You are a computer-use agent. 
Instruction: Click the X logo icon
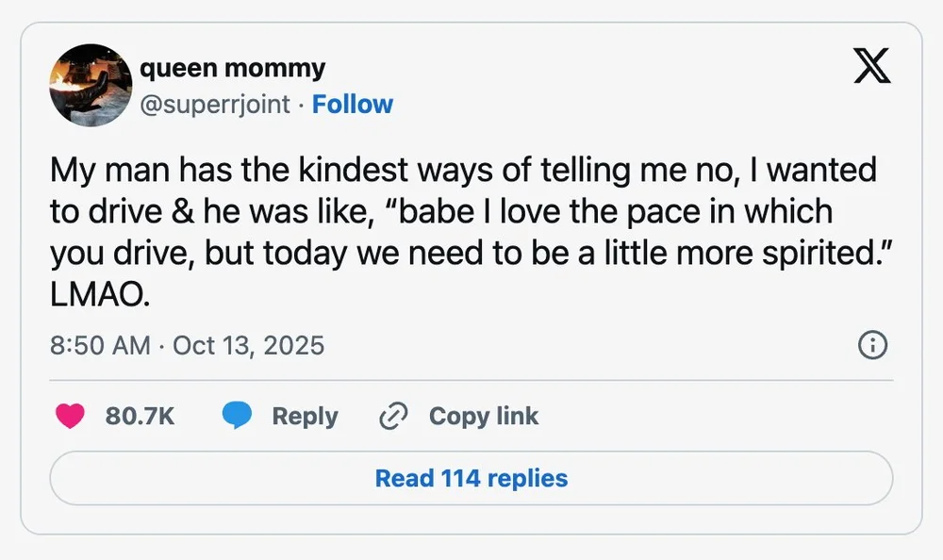[x=872, y=68]
